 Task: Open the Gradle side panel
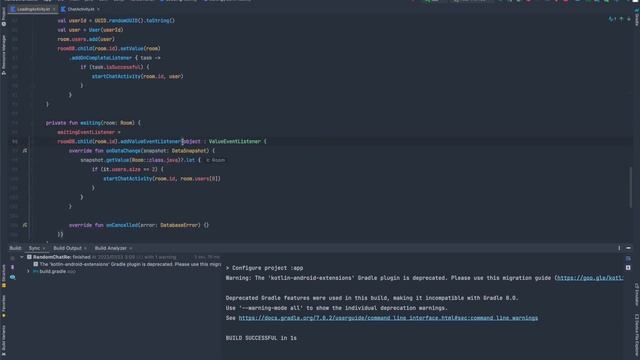pos(636,17)
